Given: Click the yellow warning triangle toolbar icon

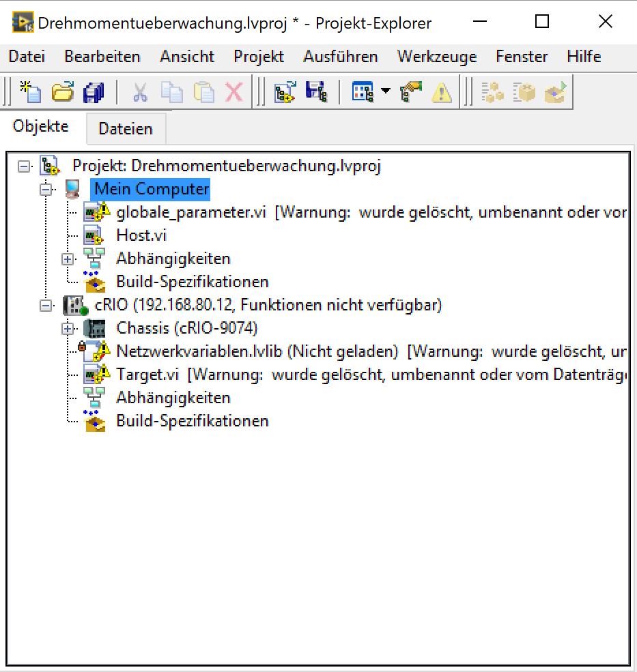Looking at the screenshot, I should click(442, 93).
